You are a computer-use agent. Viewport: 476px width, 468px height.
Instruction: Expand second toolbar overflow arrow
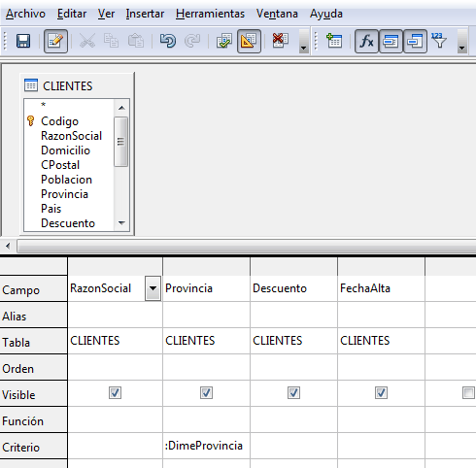462,41
